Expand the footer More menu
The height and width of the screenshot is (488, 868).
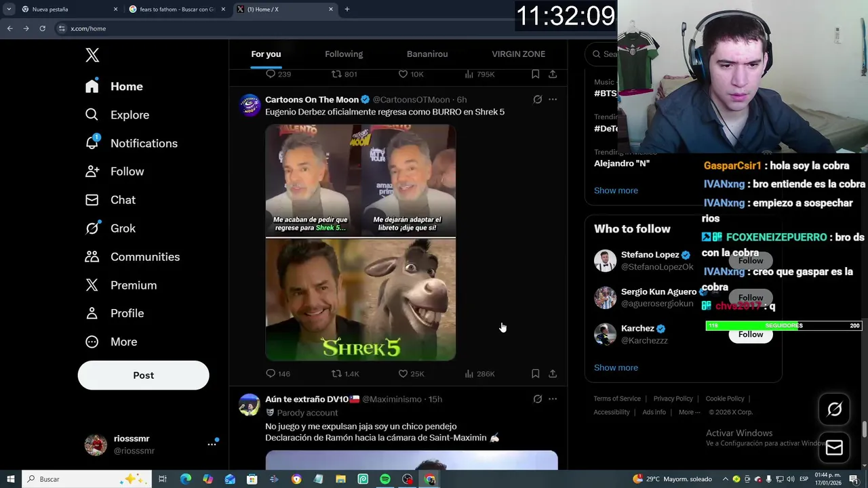point(690,412)
